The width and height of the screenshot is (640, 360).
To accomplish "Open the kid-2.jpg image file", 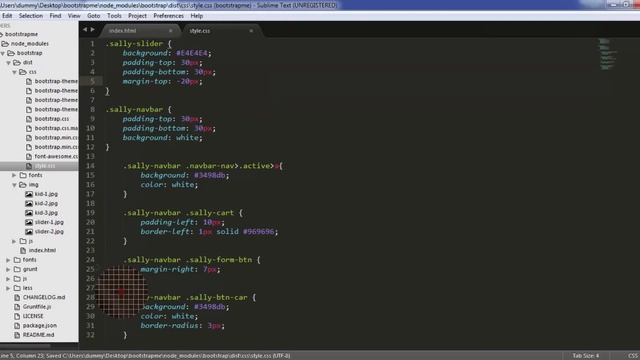I will (x=46, y=203).
